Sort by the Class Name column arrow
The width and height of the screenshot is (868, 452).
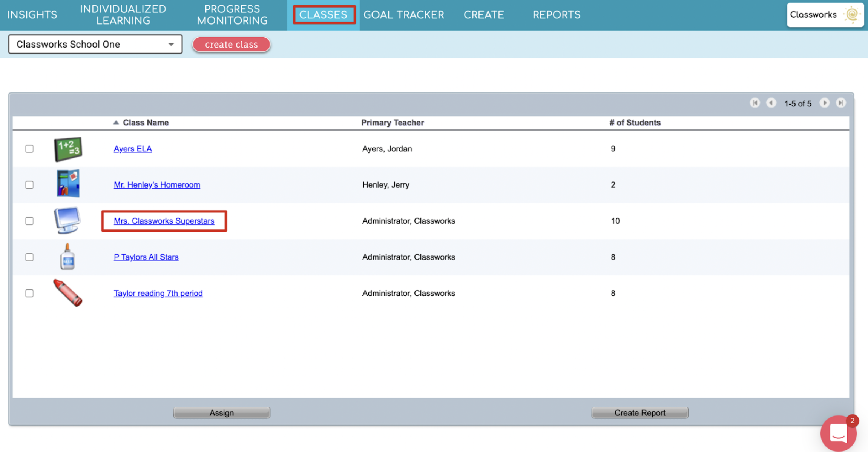116,123
